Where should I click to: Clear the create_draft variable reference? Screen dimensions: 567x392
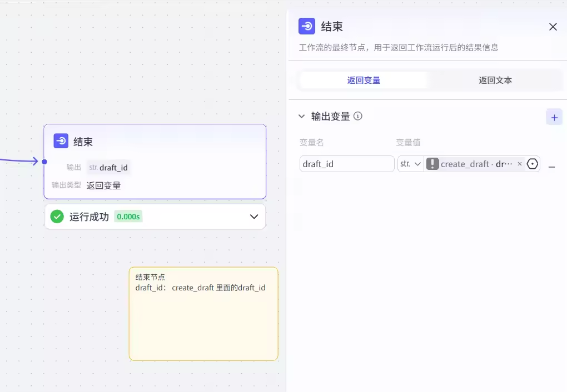(520, 164)
